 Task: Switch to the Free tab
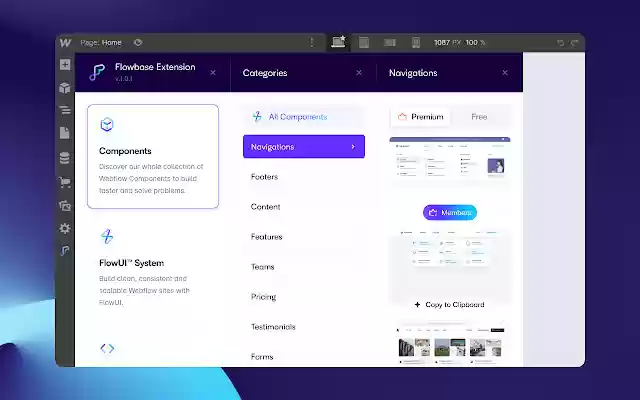479,117
